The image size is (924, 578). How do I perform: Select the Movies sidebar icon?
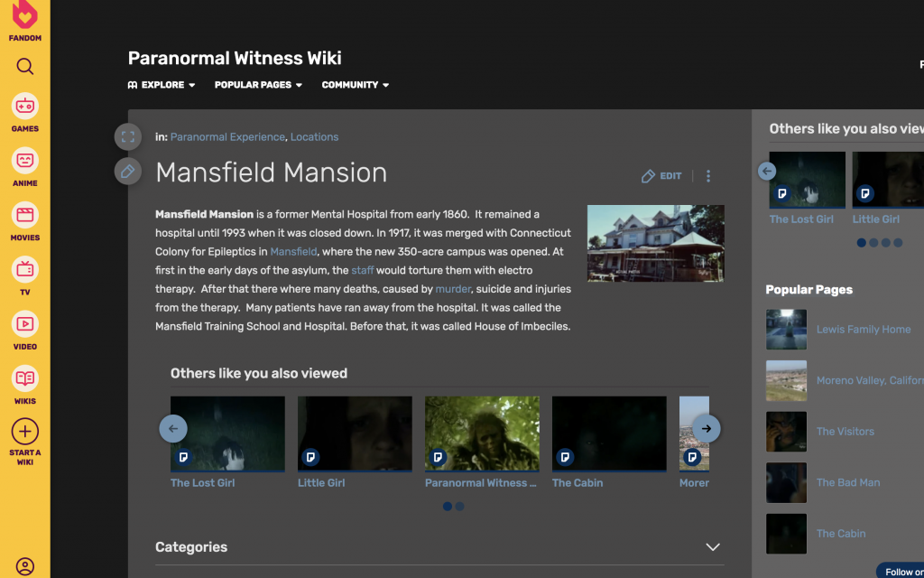point(25,216)
